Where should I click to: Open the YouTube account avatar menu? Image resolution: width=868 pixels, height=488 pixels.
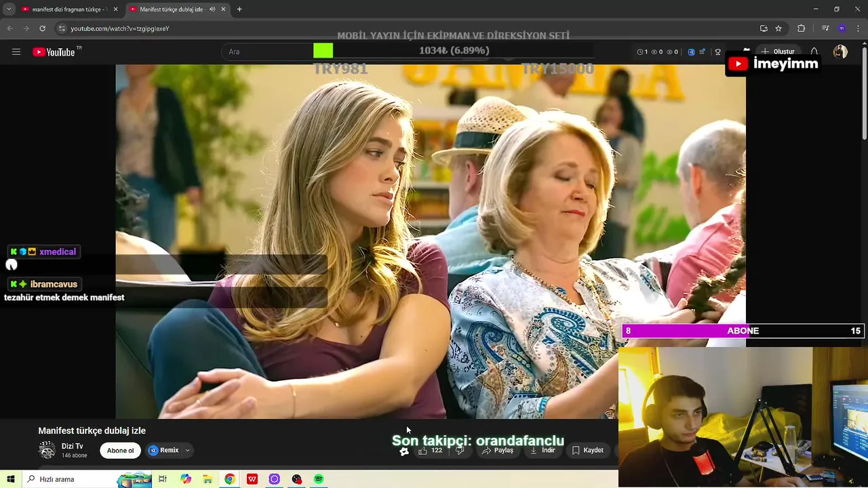[x=840, y=52]
